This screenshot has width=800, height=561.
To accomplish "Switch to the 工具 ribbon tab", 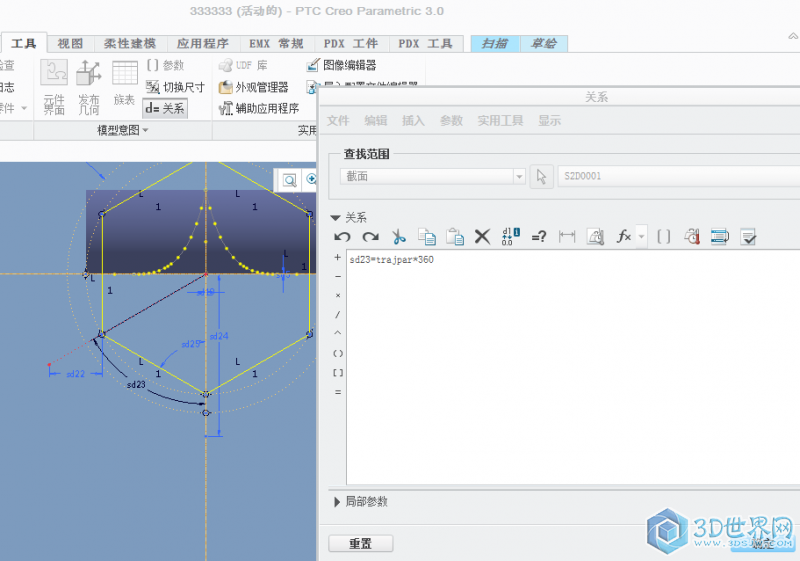I will tap(23, 43).
